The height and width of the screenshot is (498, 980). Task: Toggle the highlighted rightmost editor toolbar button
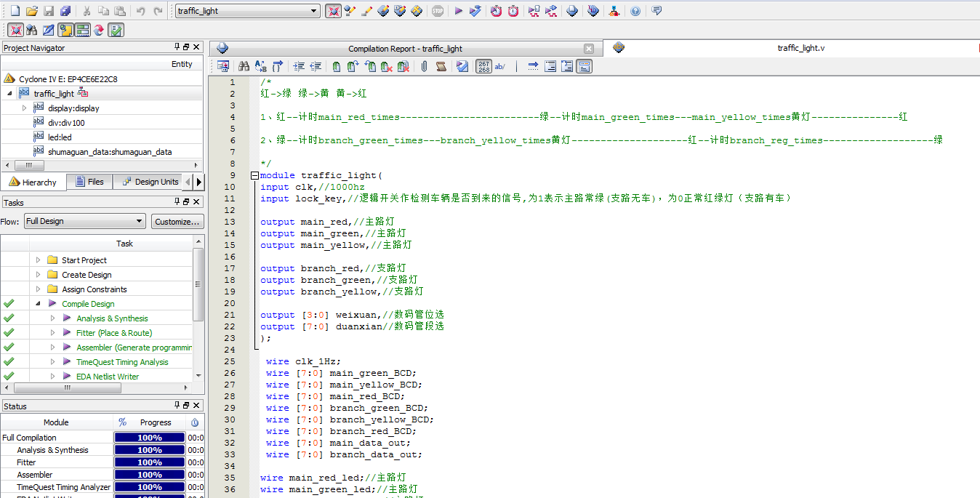click(584, 66)
